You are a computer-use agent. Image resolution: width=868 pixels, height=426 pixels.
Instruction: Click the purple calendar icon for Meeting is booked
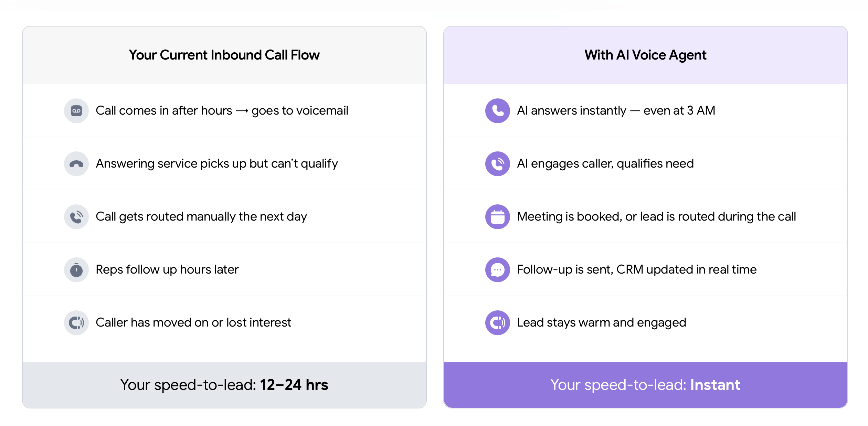pyautogui.click(x=497, y=217)
